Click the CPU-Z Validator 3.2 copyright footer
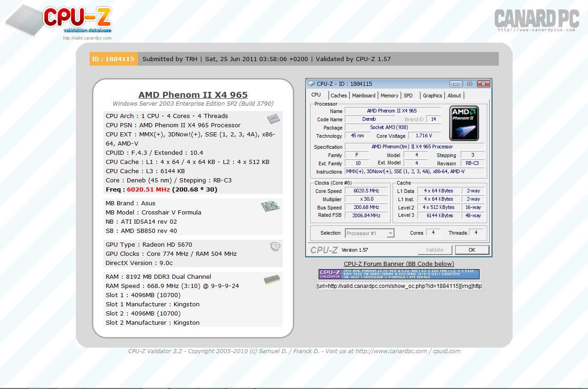This screenshot has height=389, width=588. point(294,351)
